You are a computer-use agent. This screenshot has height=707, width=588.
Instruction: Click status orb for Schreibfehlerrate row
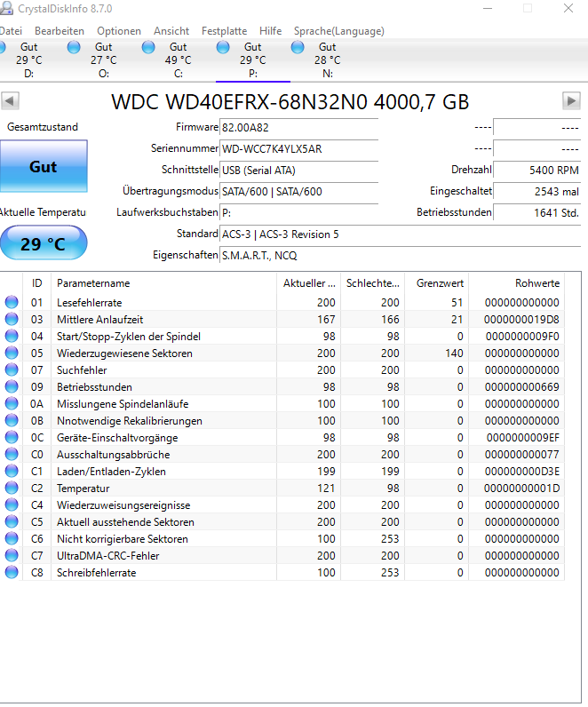click(x=12, y=572)
